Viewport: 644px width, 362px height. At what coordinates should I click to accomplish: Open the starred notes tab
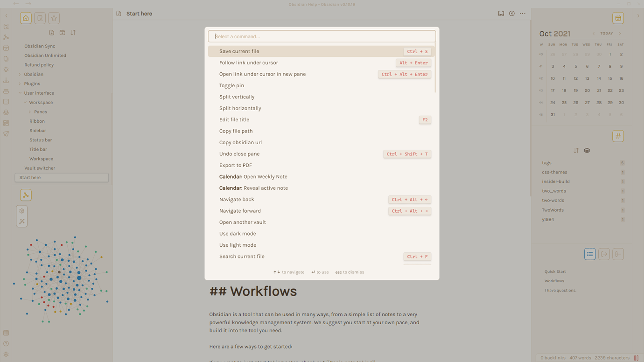(x=54, y=18)
